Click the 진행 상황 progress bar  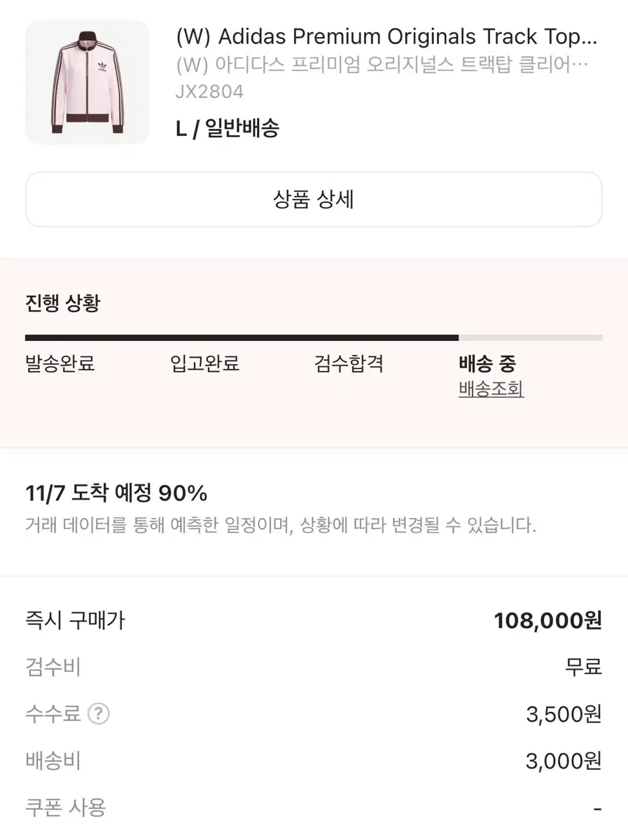pyautogui.click(x=314, y=338)
